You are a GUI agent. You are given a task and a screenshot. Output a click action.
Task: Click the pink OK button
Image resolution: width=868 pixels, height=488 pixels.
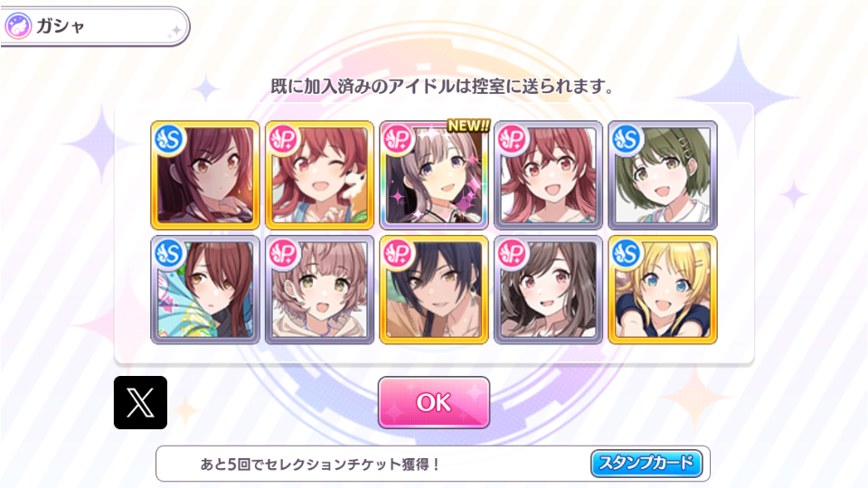[433, 402]
